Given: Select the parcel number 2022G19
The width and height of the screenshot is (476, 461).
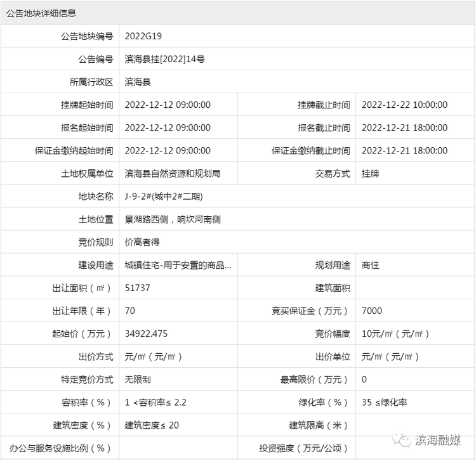Looking at the screenshot, I should pyautogui.click(x=143, y=36).
